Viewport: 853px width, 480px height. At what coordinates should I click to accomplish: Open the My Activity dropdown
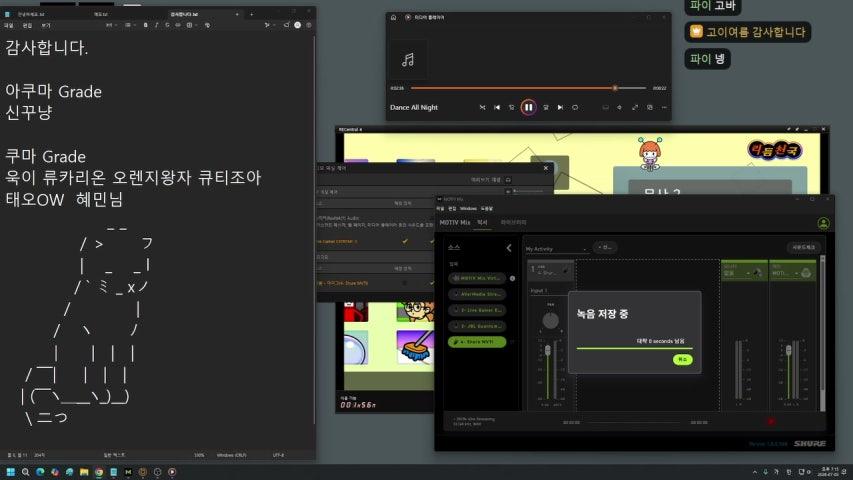[x=556, y=249]
